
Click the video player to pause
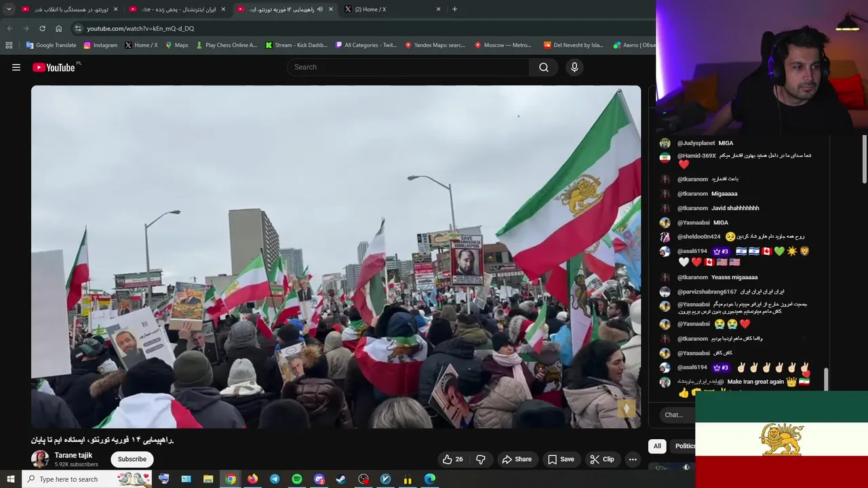(336, 257)
